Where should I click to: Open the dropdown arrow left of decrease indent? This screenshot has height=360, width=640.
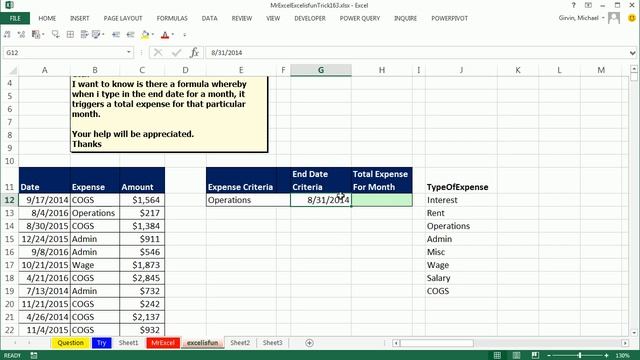click(x=103, y=35)
